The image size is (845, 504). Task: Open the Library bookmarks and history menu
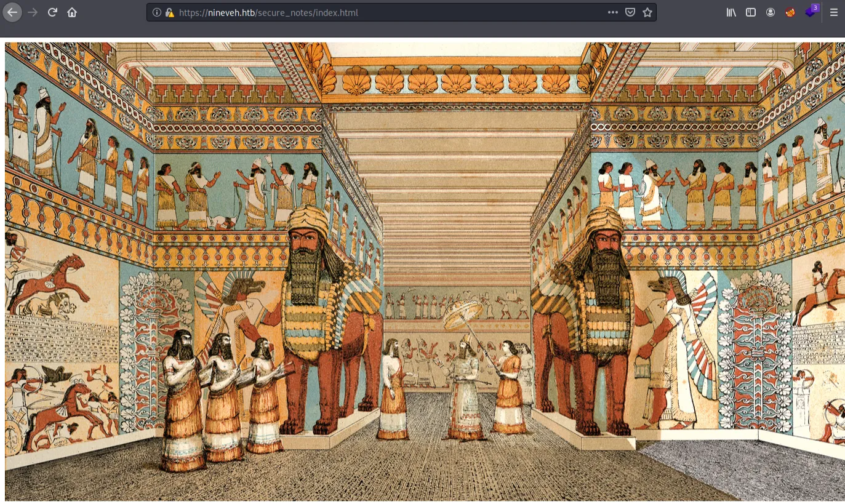pyautogui.click(x=731, y=12)
